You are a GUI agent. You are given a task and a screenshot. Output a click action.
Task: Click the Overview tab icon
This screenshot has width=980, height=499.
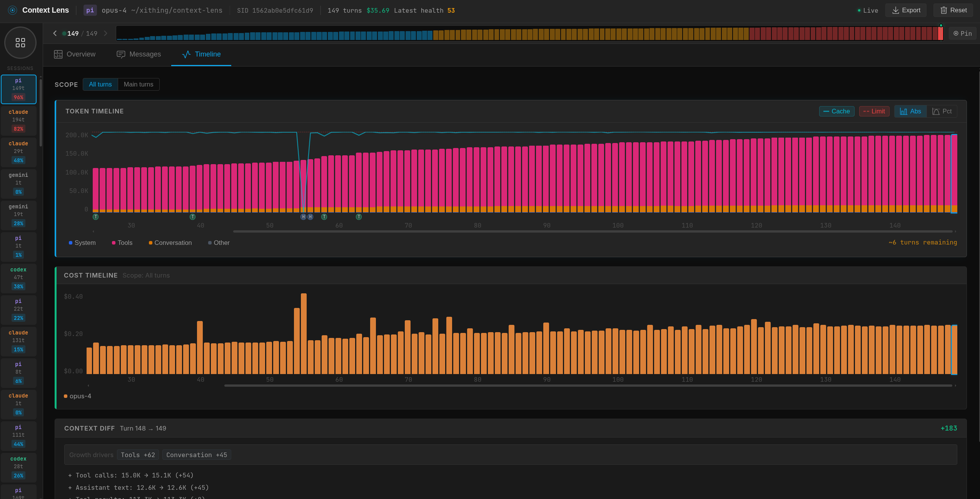(x=58, y=54)
